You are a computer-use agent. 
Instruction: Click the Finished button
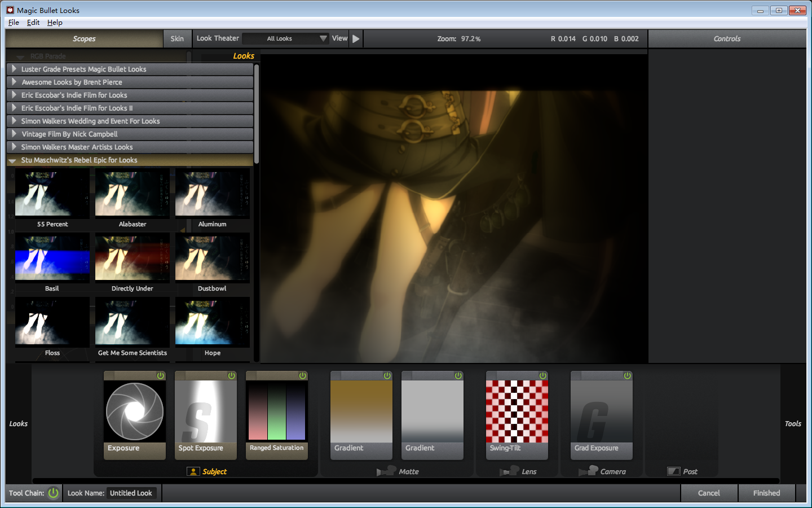click(x=766, y=493)
